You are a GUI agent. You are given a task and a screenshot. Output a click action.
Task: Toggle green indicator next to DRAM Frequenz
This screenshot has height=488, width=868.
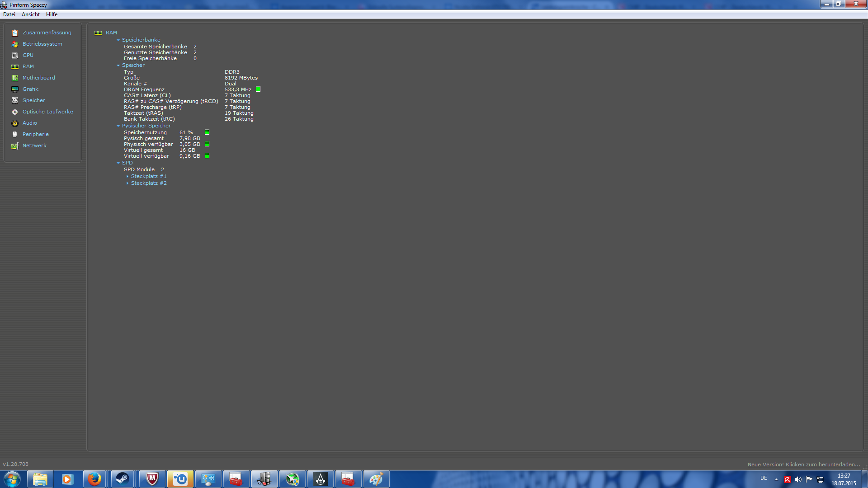(258, 89)
